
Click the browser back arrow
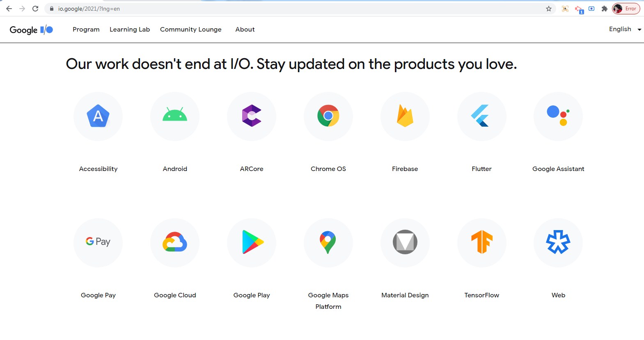click(9, 9)
